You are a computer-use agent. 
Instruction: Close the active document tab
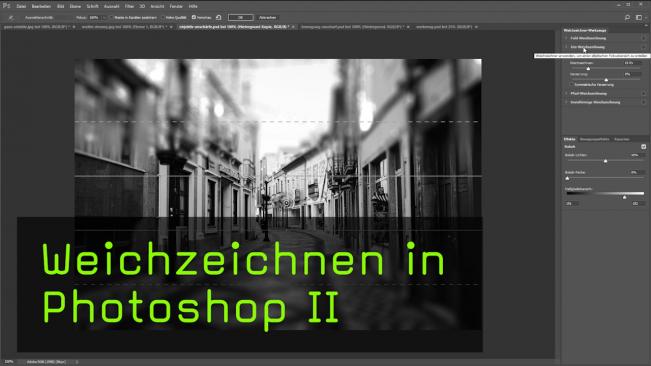293,27
